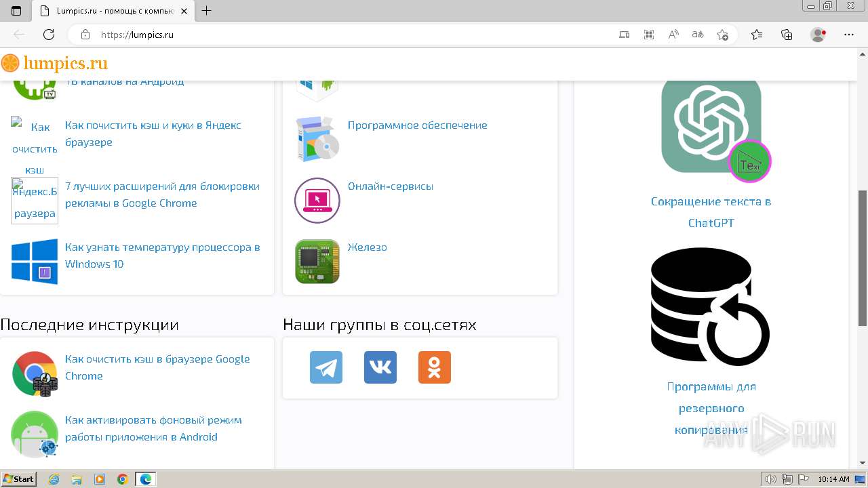This screenshot has height=488, width=868.
Task: Click the scrollbar down arrow
Action: click(x=863, y=463)
